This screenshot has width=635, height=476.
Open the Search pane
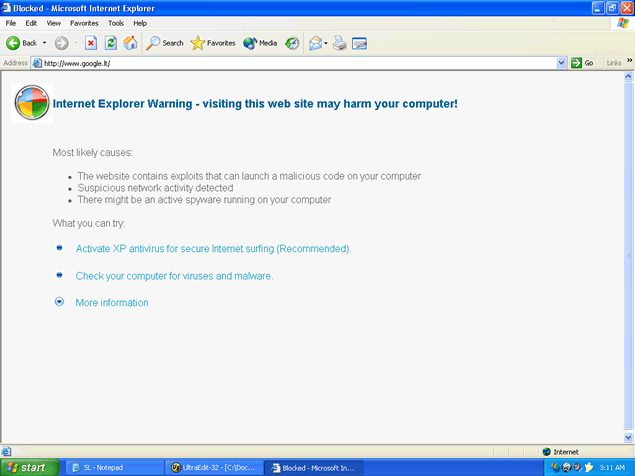pyautogui.click(x=165, y=43)
